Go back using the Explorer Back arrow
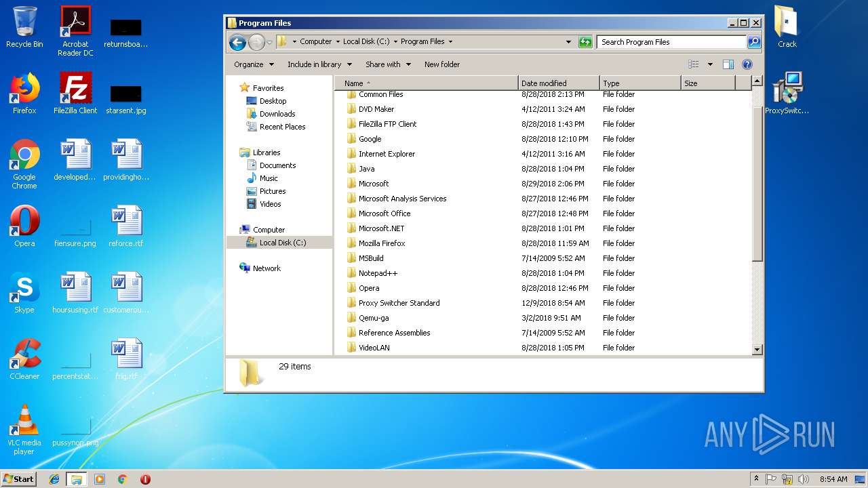 (237, 43)
